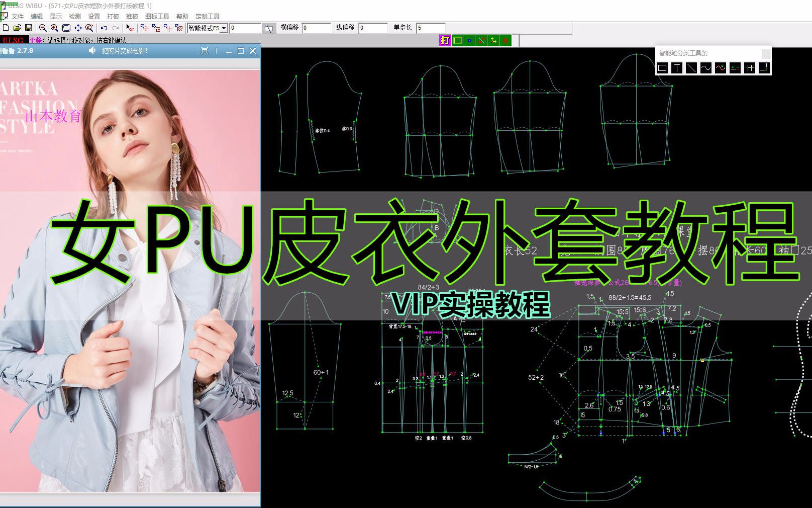Screen dimensions: 812x508
Task: Click the pink 打 icon on the green toolbar
Action: pos(444,40)
